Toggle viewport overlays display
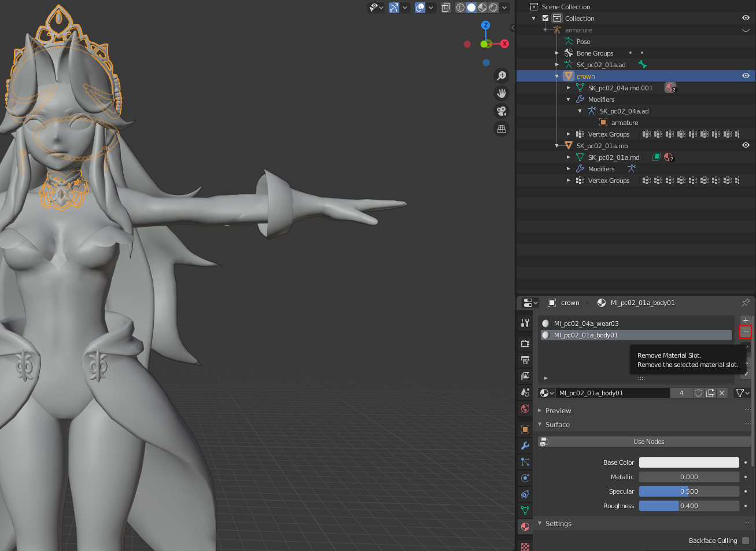Screen dimensions: 756x551 [x=421, y=8]
